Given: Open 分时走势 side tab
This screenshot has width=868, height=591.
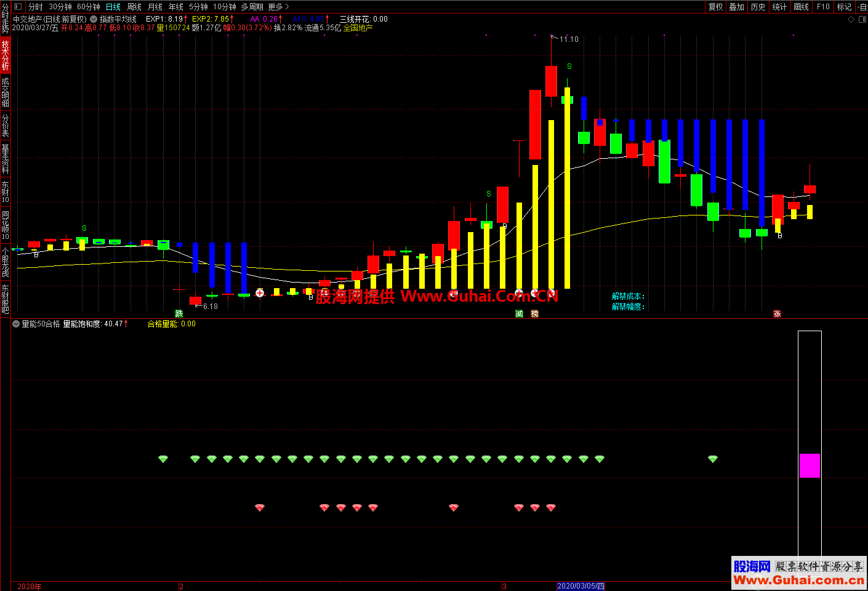Looking at the screenshot, I should 5,18.
